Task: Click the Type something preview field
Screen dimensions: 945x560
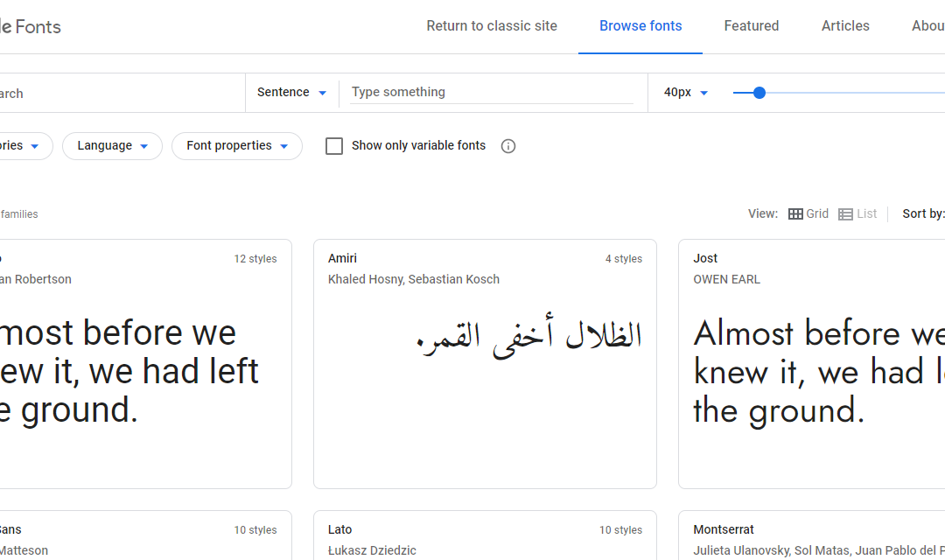Action: point(491,93)
